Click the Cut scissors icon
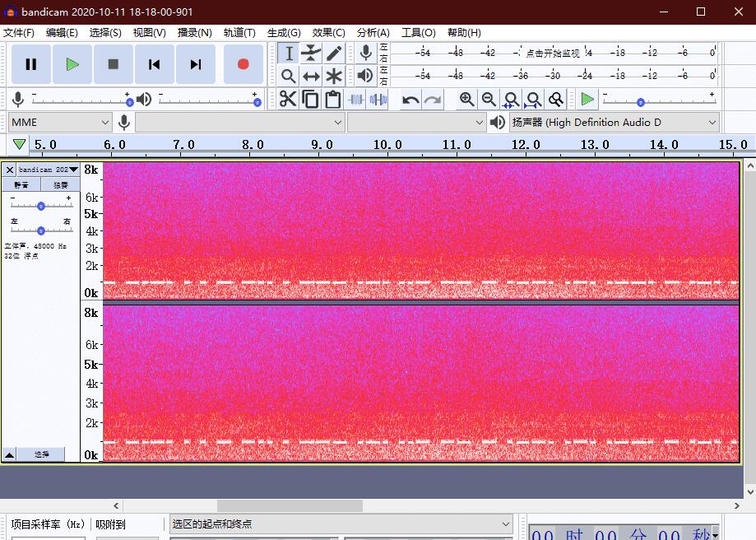 [x=287, y=100]
